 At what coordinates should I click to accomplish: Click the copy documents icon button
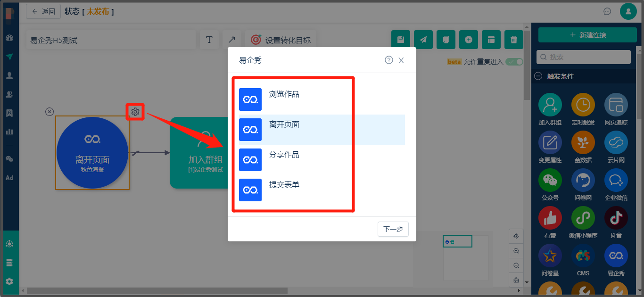point(446,40)
